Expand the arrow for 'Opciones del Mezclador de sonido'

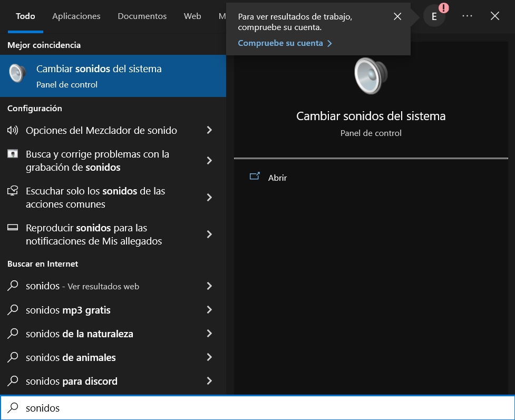(x=209, y=130)
